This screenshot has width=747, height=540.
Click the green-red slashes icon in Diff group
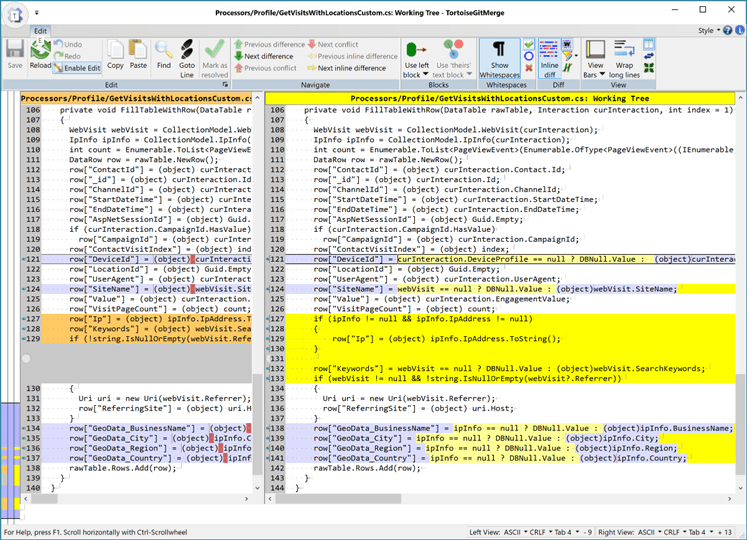click(567, 68)
